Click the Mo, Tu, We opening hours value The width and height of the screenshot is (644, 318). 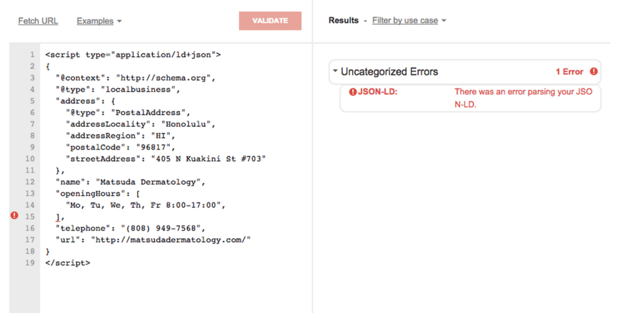pos(145,204)
